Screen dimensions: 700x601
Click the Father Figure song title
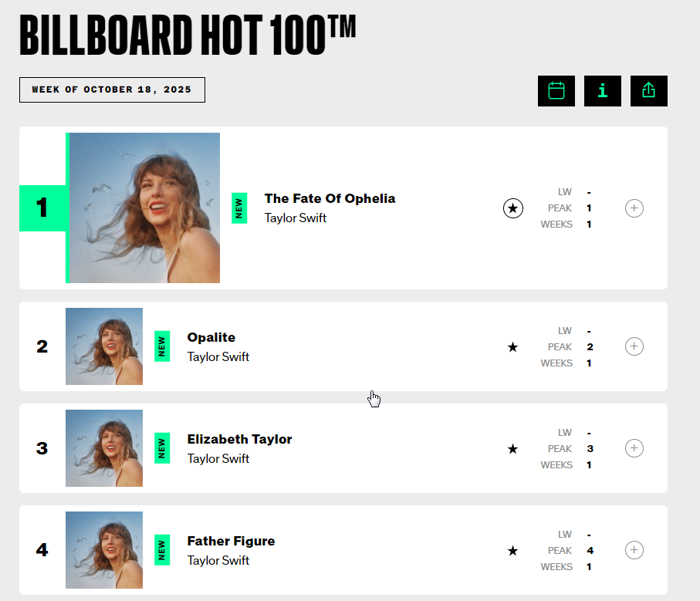(231, 541)
